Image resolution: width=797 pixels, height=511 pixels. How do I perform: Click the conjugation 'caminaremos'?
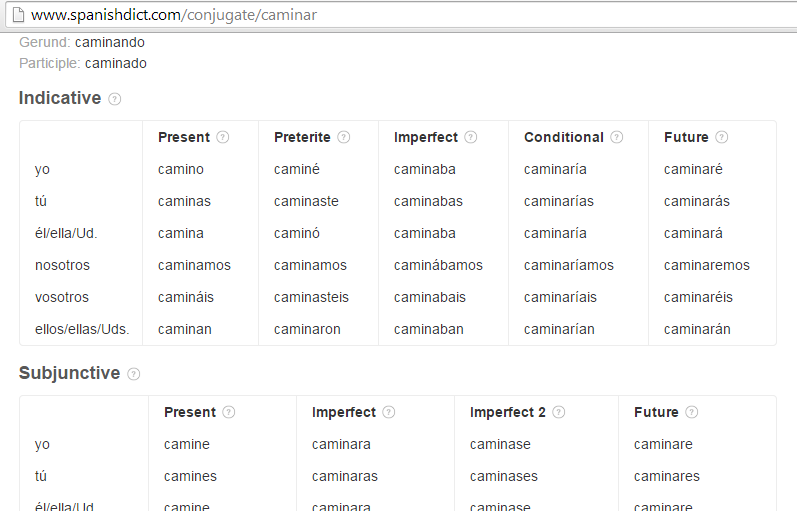(x=706, y=265)
